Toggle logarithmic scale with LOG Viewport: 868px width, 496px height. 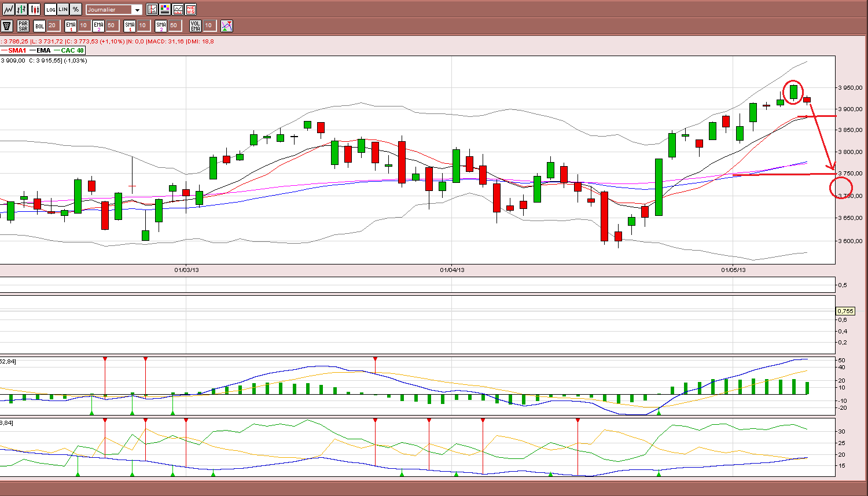[50, 9]
